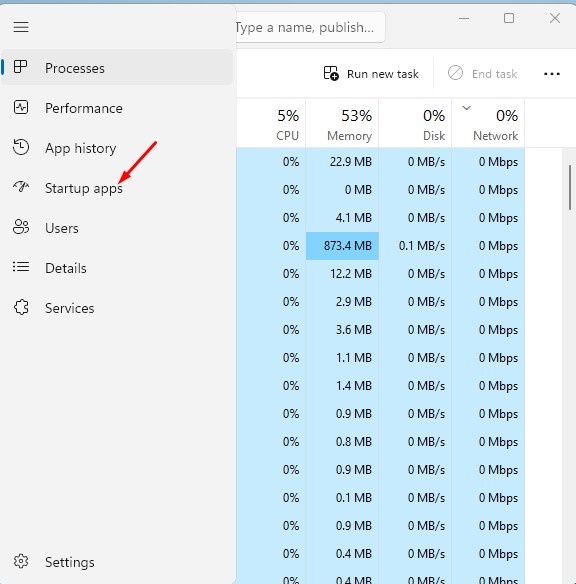The height and width of the screenshot is (584, 576).
Task: Open Settings via the gear icon
Action: [21, 561]
